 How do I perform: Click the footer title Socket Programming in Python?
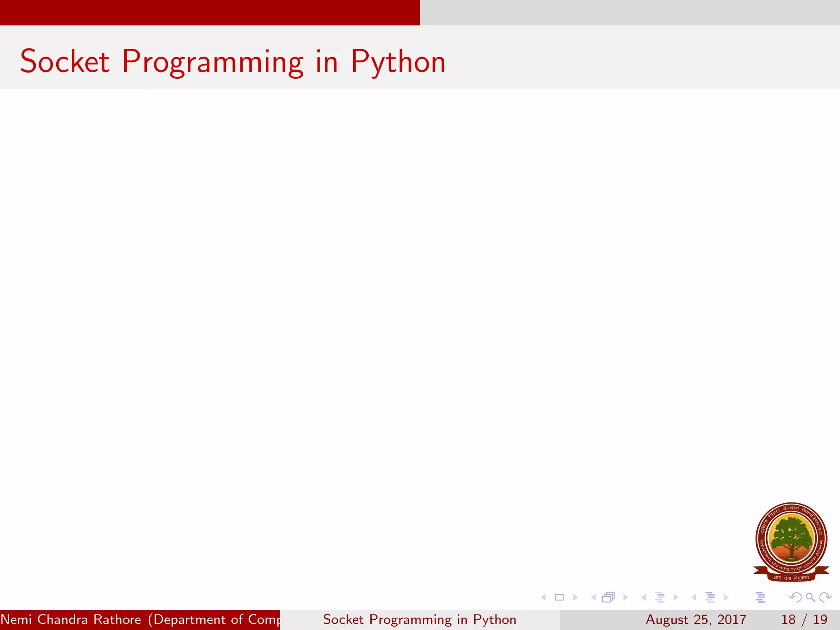[x=420, y=619]
